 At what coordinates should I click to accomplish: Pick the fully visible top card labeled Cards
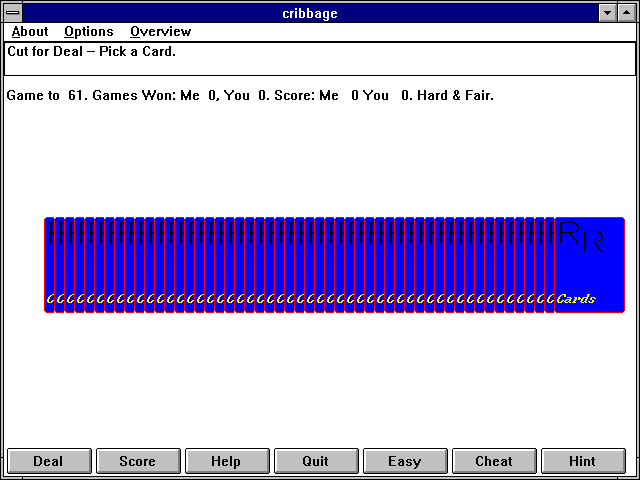click(590, 265)
